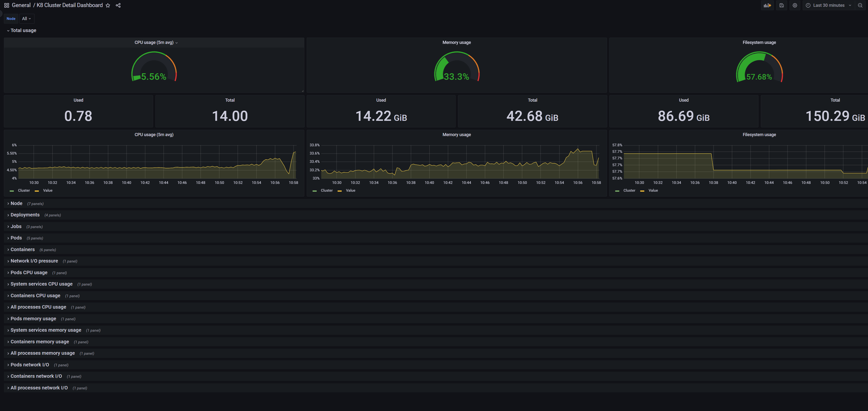Click the green Cluster color swatch in CPU legend

(12, 191)
